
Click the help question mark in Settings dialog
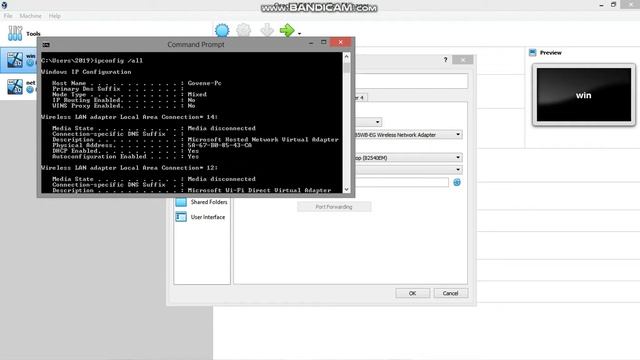pyautogui.click(x=445, y=60)
